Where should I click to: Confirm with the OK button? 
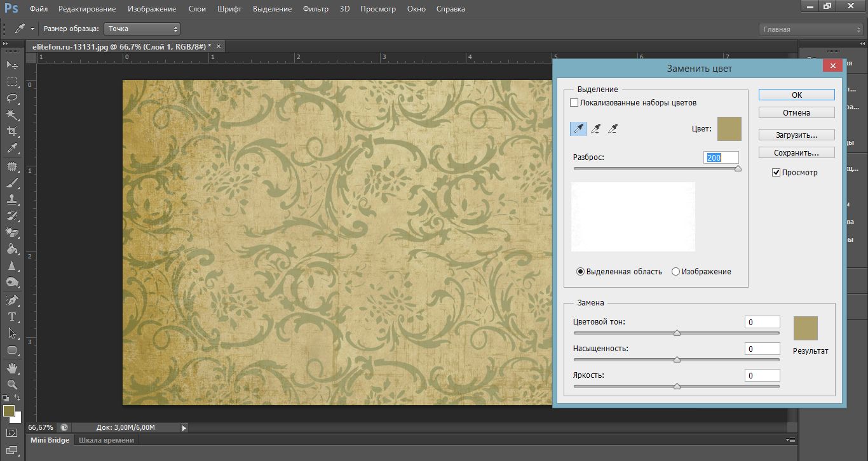coord(797,95)
